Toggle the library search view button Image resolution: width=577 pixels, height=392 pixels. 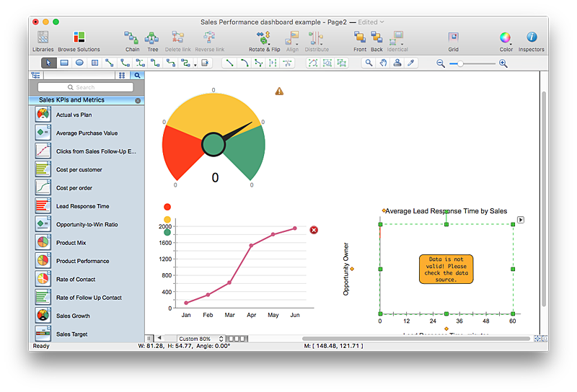(137, 75)
